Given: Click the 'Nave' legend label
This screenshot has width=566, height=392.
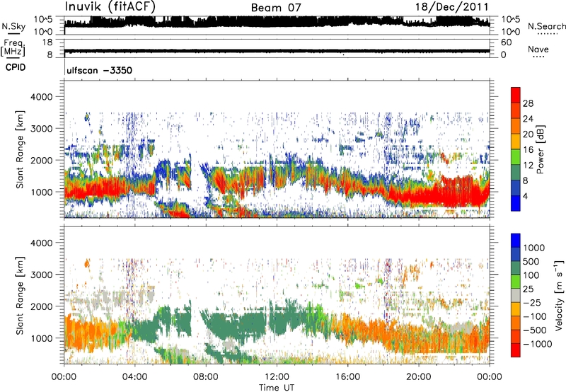Looking at the screenshot, I should [x=538, y=49].
